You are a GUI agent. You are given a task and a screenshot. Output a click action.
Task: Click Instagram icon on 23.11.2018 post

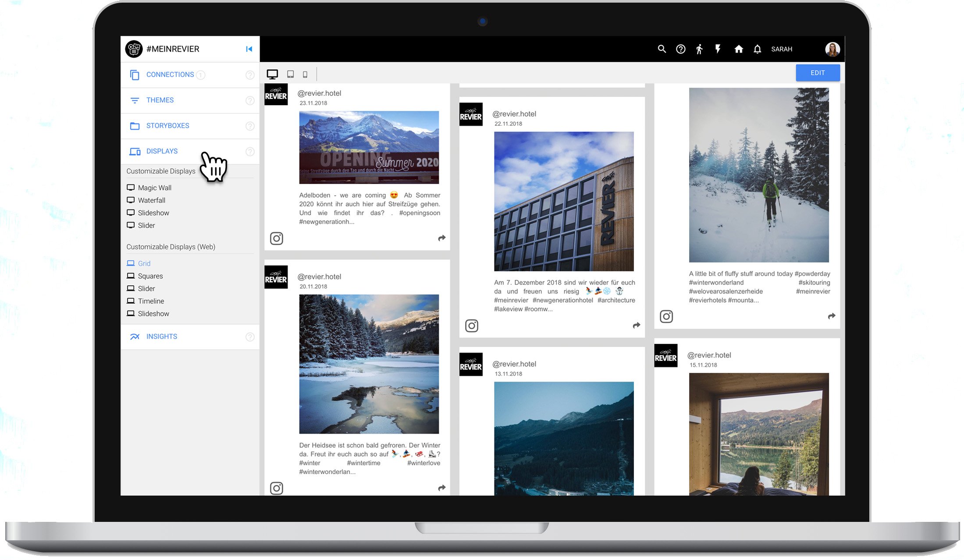(276, 238)
